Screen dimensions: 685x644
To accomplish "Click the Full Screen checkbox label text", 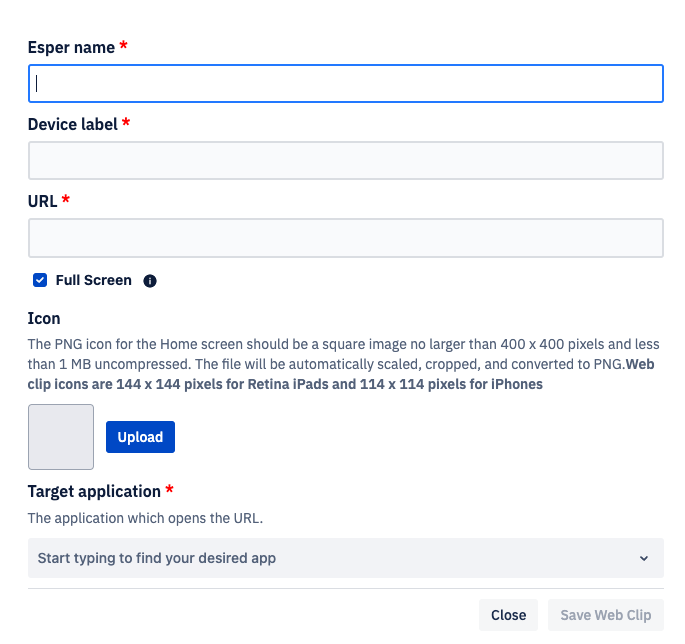I will pos(93,280).
